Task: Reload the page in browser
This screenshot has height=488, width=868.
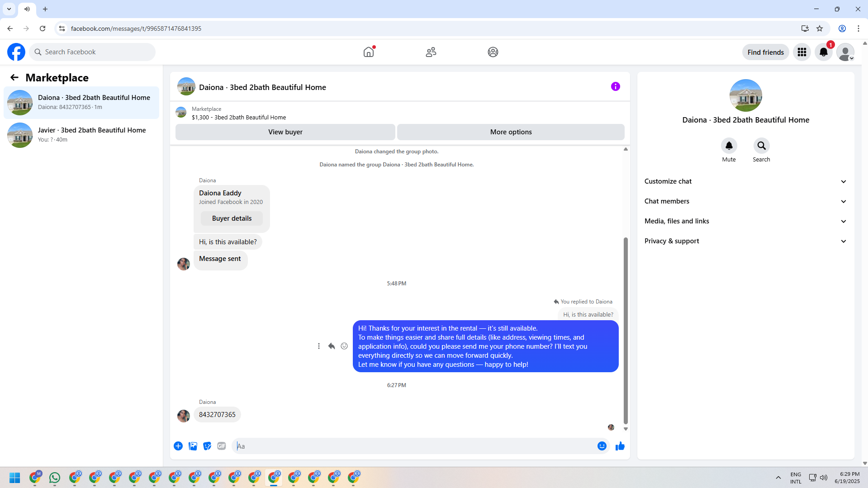Action: tap(43, 28)
